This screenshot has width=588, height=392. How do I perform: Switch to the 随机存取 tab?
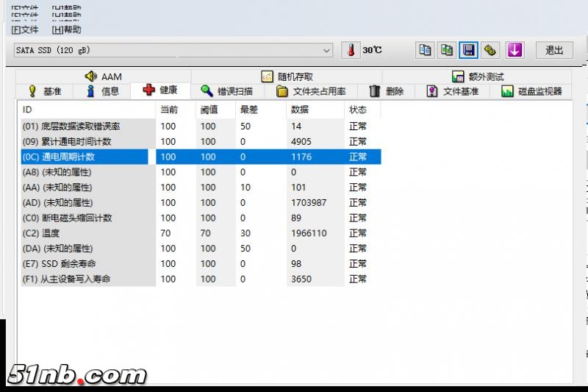click(x=287, y=76)
